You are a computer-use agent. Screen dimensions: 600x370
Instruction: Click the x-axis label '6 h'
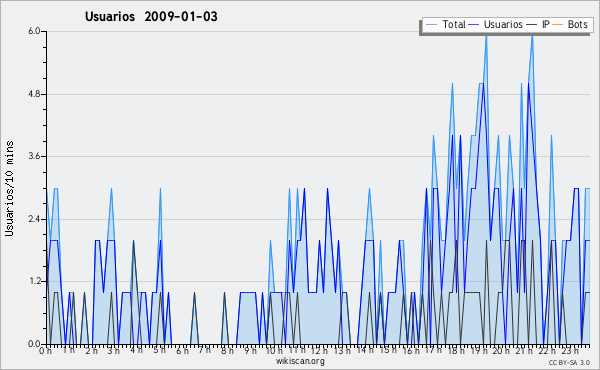(x=182, y=350)
